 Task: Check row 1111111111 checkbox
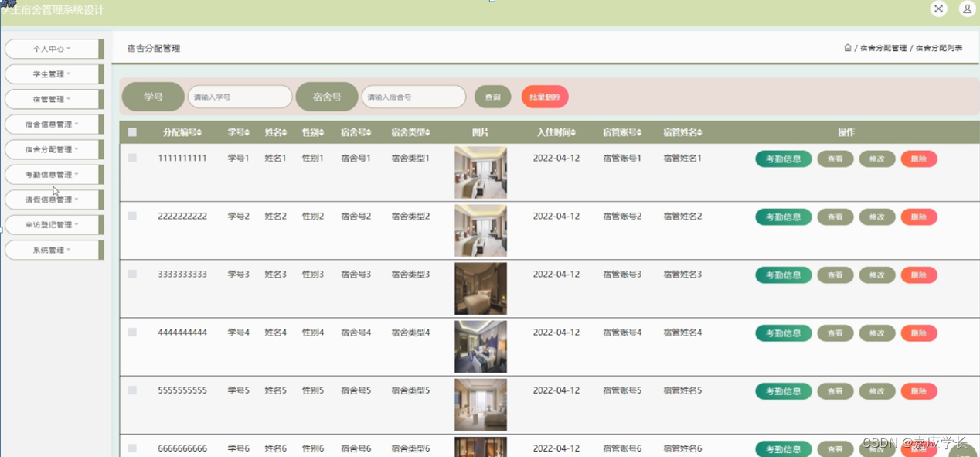tap(132, 158)
